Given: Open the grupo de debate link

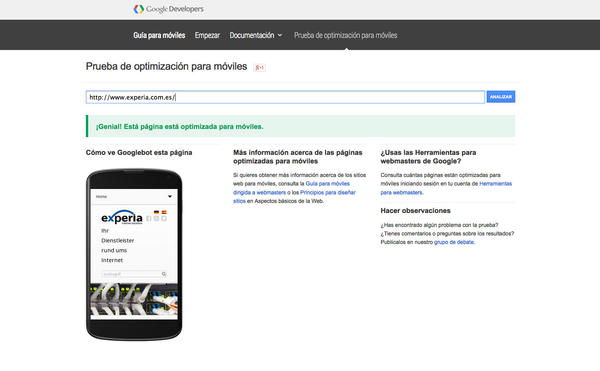Looking at the screenshot, I should (454, 242).
